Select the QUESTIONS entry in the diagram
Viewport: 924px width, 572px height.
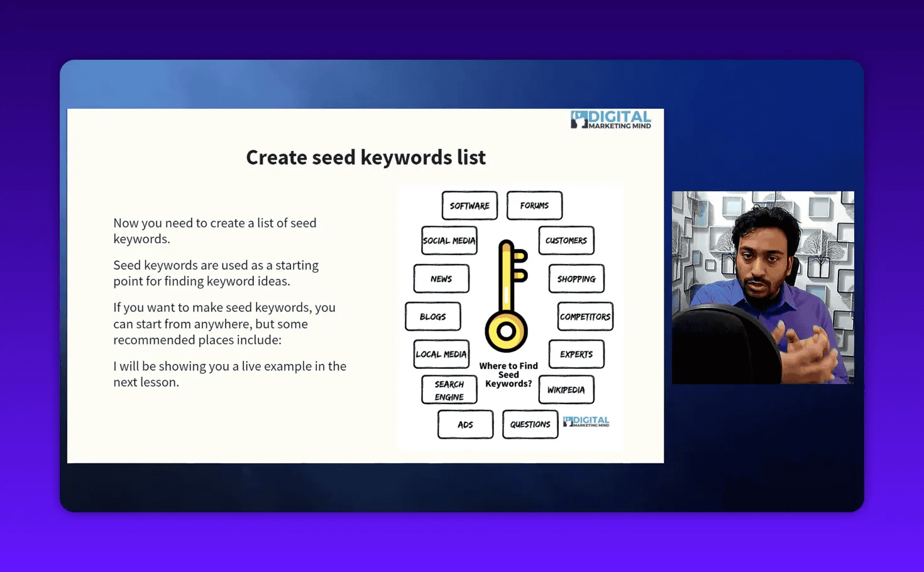pyautogui.click(x=530, y=424)
